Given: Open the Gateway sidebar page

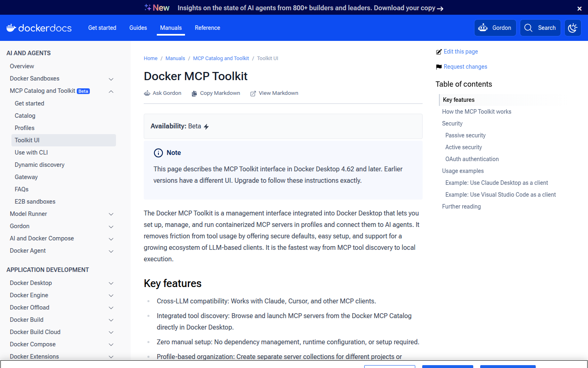Looking at the screenshot, I should 26,177.
